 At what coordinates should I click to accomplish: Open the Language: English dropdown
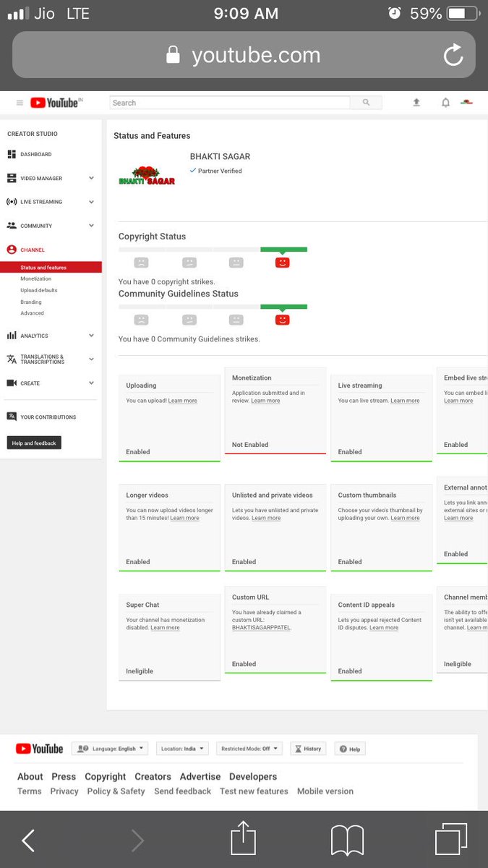click(x=110, y=749)
